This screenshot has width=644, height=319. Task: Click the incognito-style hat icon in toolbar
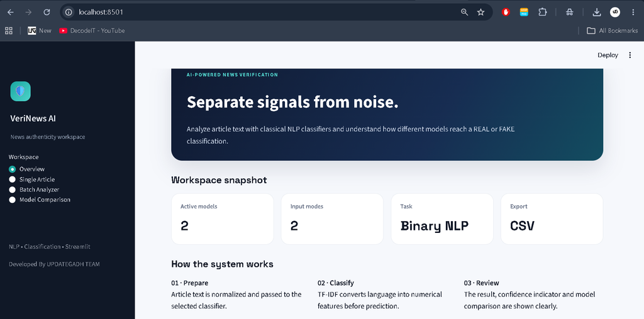click(569, 13)
